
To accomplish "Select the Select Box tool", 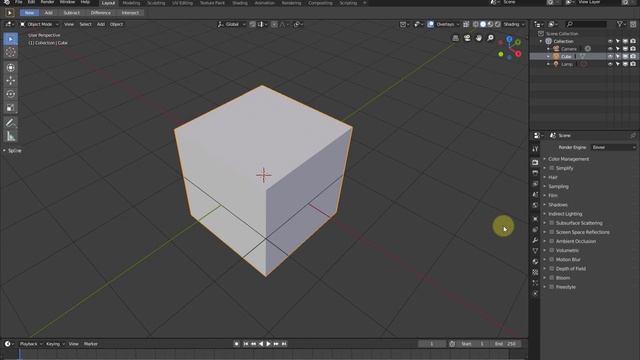I will click(x=11, y=39).
